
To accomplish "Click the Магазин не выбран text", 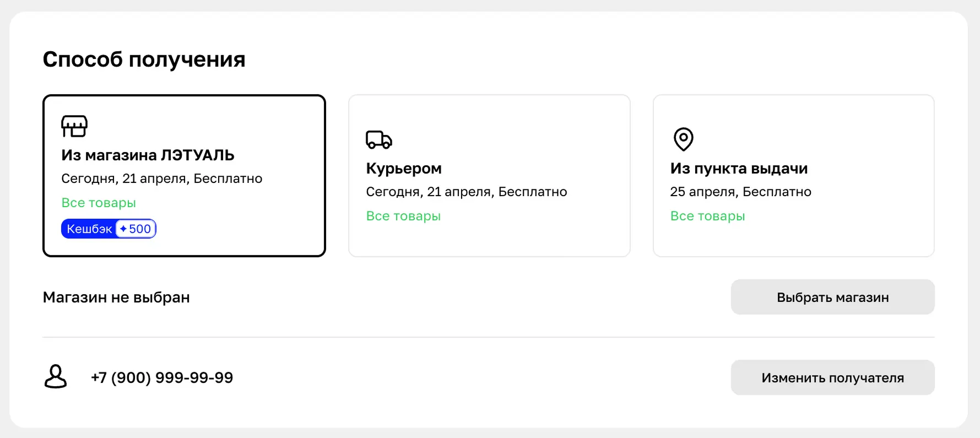I will click(116, 298).
